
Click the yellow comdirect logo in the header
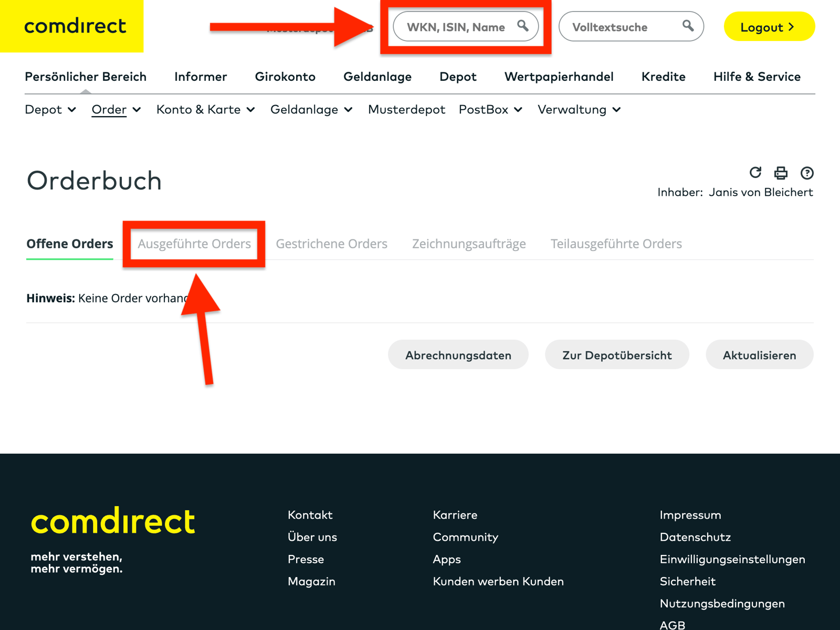click(75, 26)
